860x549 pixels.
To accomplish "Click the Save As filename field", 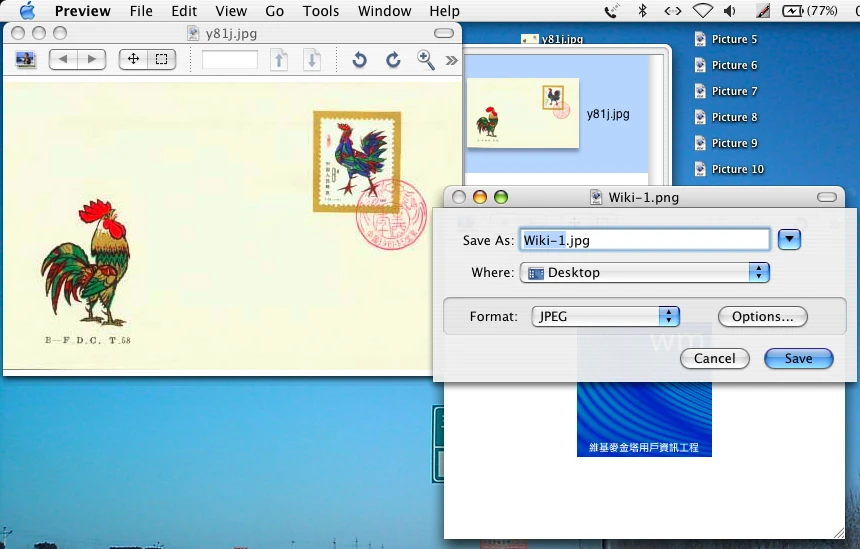I will point(644,240).
